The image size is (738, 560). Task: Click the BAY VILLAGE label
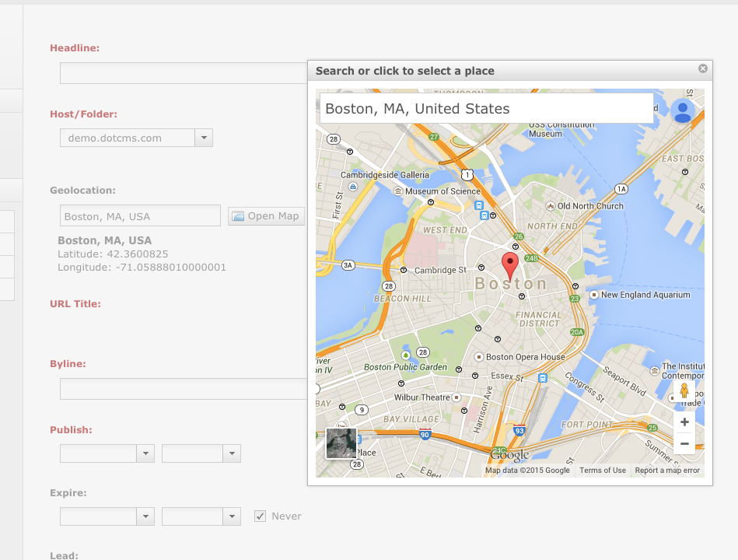click(x=411, y=418)
